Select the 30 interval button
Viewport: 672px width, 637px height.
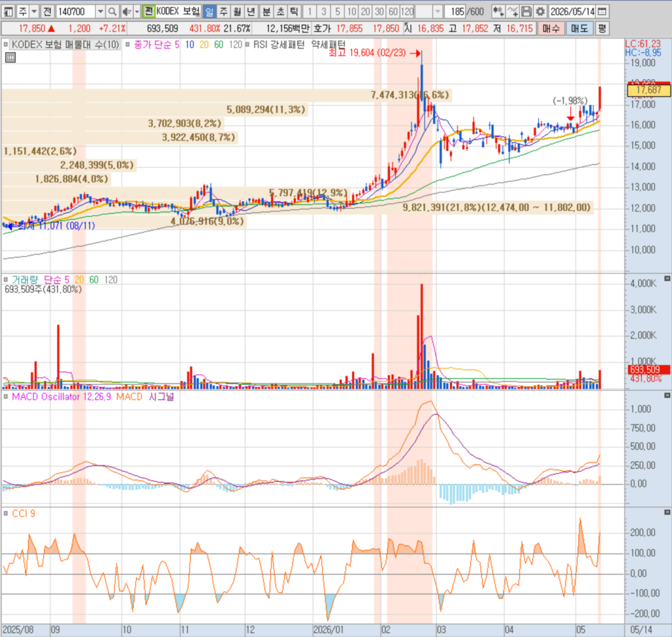coord(379,12)
